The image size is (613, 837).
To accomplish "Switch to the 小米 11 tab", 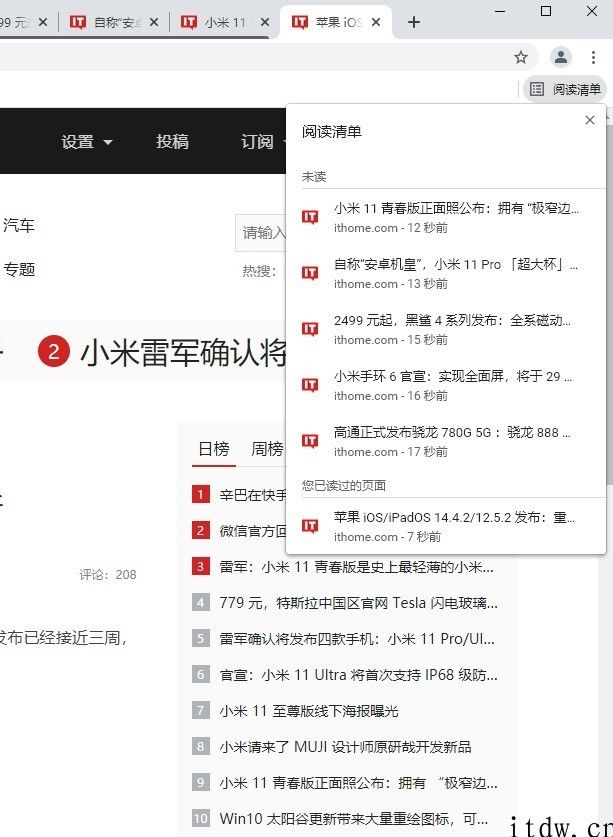I will coord(225,22).
